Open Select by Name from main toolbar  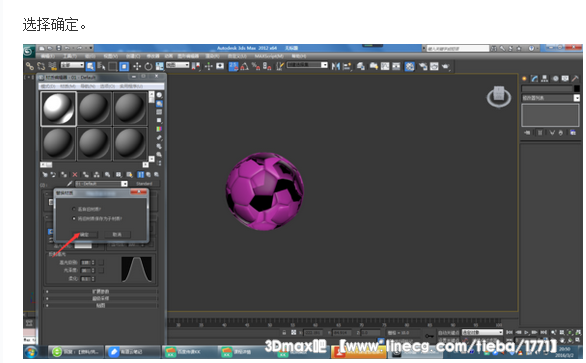101,67
